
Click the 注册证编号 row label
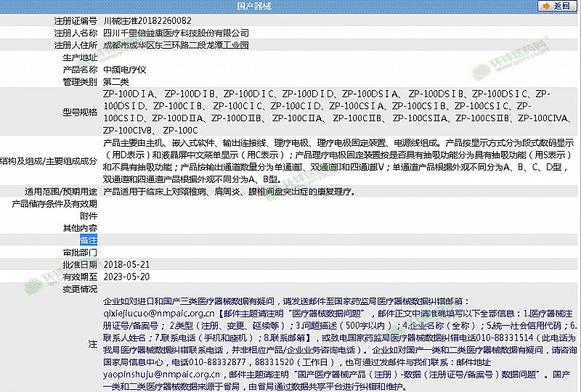click(75, 21)
